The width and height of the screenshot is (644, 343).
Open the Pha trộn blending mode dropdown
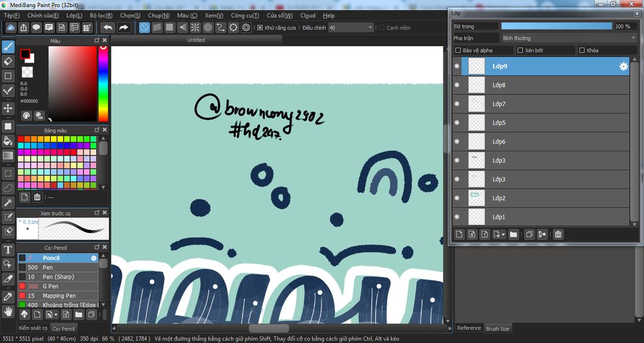click(569, 38)
